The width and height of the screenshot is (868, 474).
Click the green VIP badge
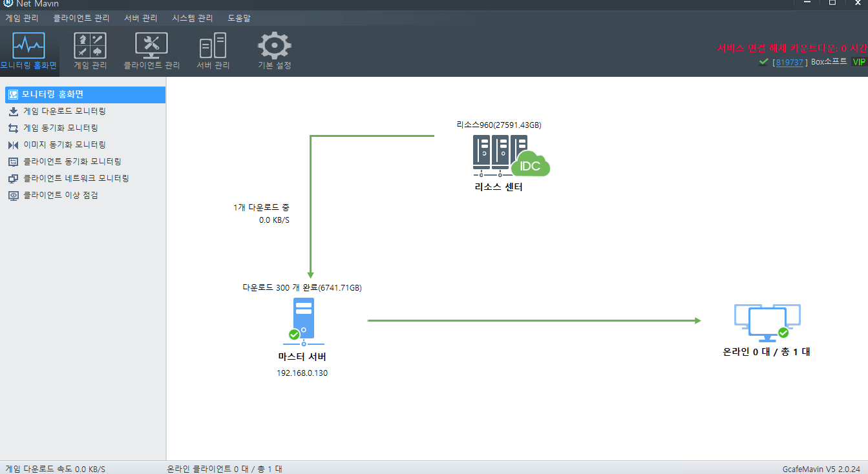(859, 62)
